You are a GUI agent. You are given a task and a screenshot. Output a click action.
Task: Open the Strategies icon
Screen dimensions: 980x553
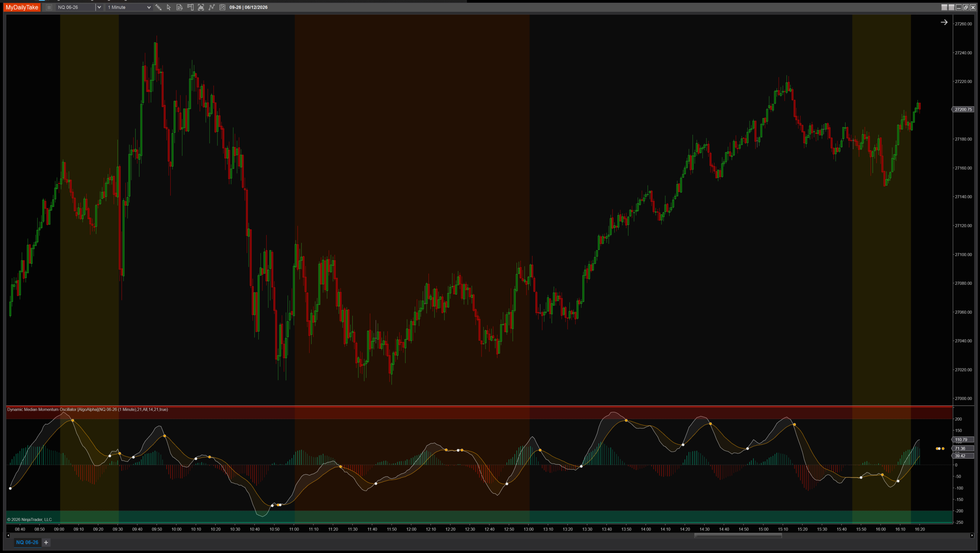(222, 7)
